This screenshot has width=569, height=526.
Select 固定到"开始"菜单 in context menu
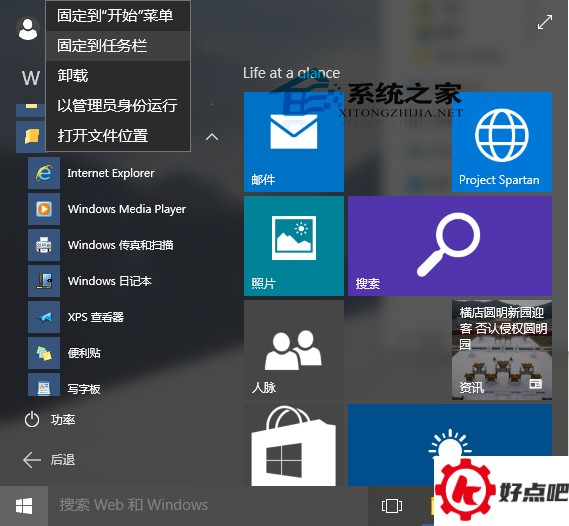click(118, 16)
